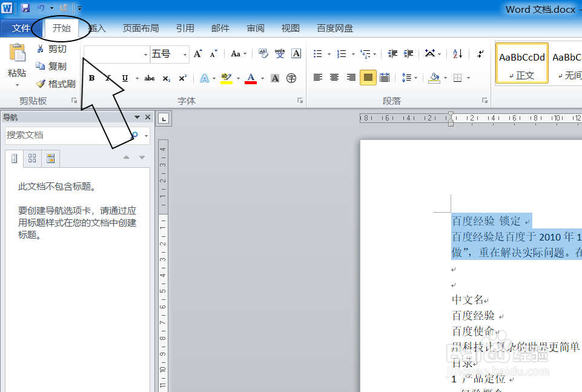The image size is (582, 392).
Task: Click the Phonetic Guide wén icon
Action: pos(280,54)
